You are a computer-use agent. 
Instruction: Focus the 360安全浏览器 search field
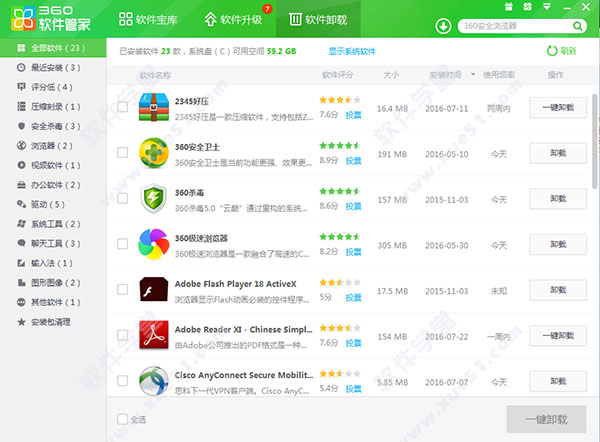(515, 26)
